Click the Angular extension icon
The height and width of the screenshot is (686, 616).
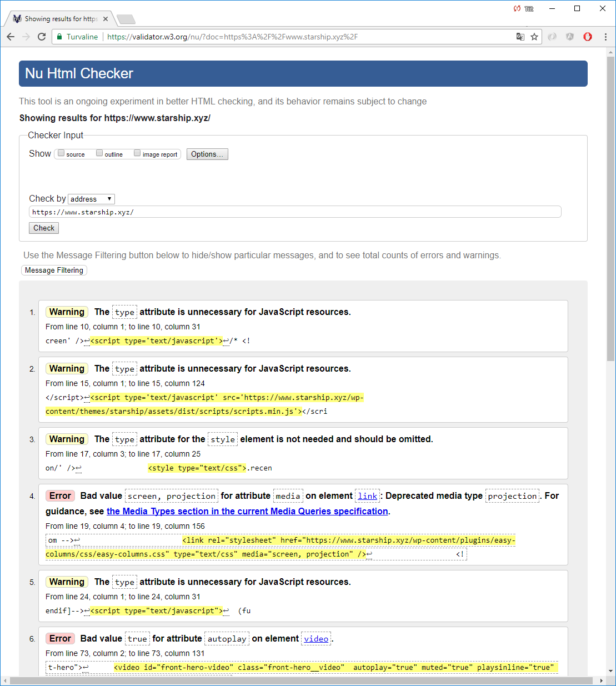coord(570,37)
